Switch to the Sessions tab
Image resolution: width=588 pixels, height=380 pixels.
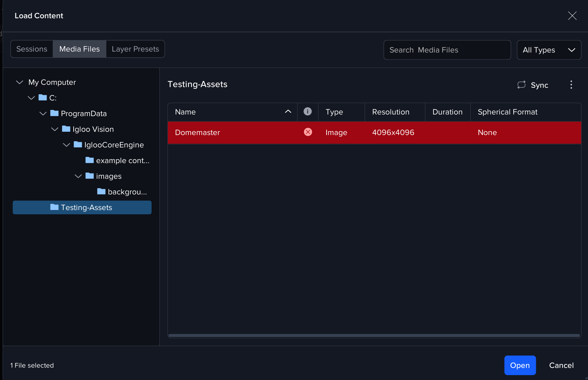click(32, 49)
